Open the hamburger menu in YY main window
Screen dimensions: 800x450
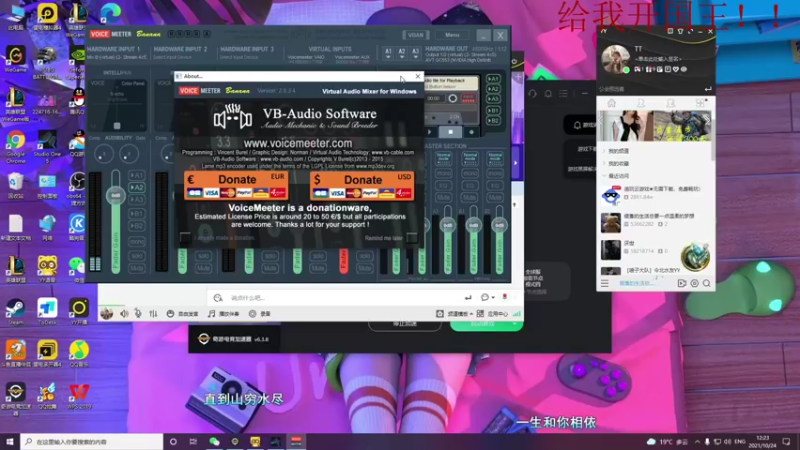(x=605, y=283)
